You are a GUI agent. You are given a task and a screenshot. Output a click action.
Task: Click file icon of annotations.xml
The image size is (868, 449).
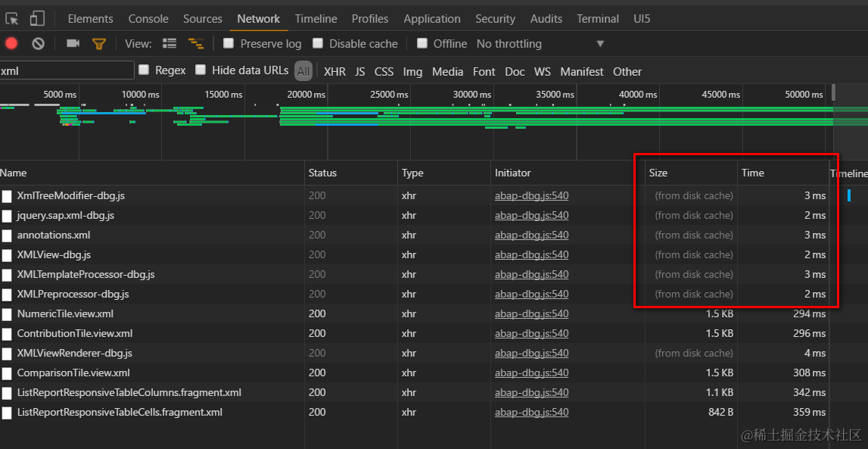[x=7, y=235]
